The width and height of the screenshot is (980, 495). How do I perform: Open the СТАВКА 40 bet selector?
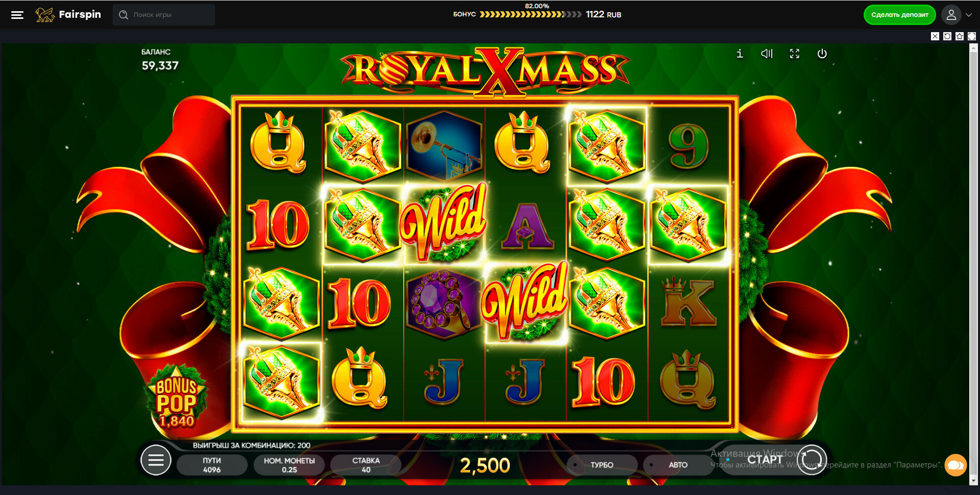[x=365, y=465]
